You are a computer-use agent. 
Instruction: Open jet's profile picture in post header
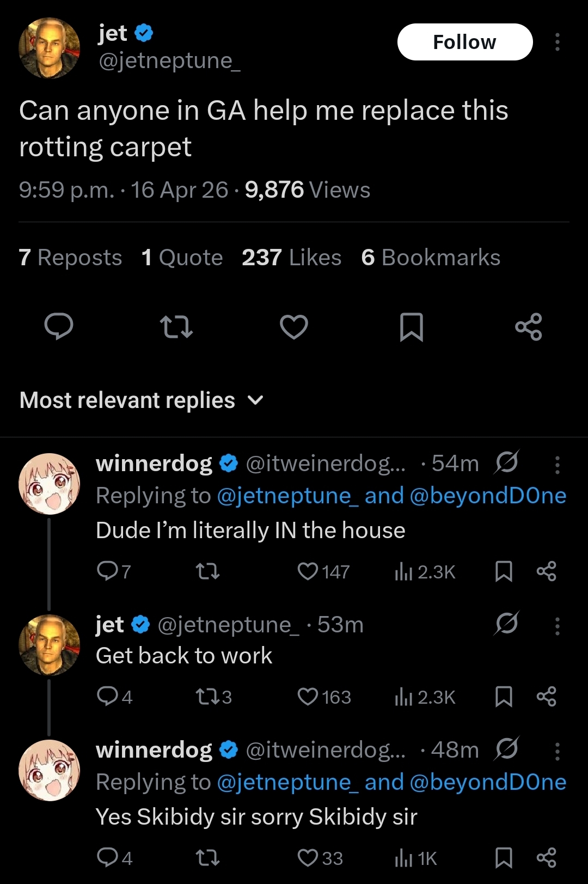50,48
